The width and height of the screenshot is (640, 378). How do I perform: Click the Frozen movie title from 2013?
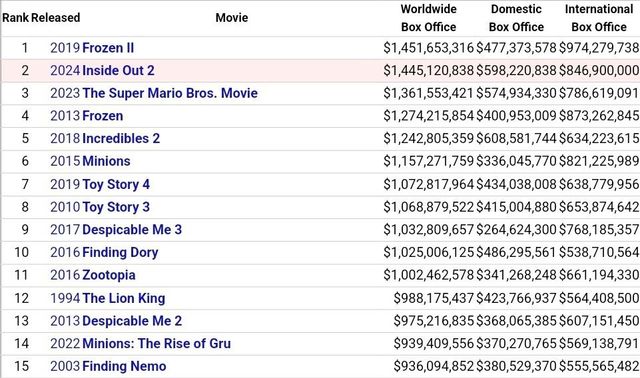point(102,116)
